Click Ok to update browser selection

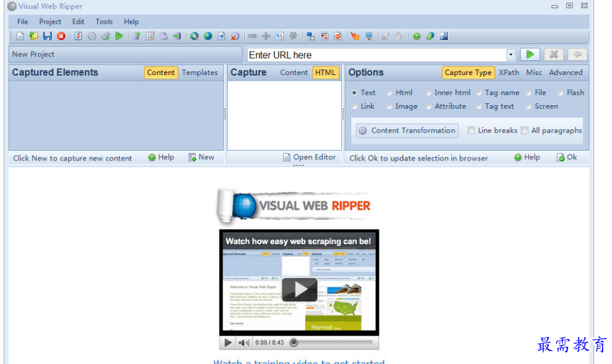pos(566,157)
